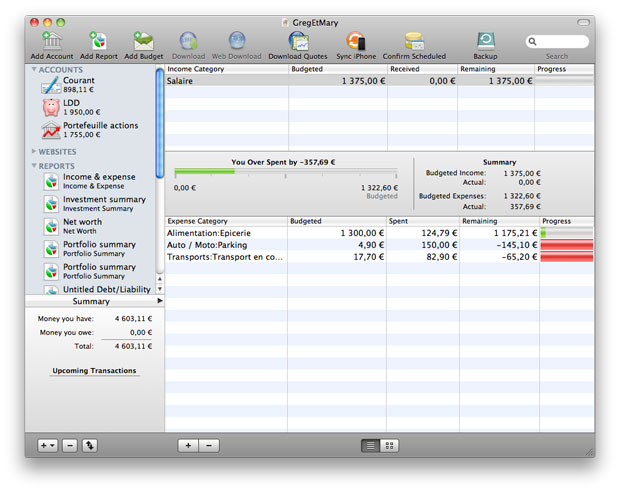The image size is (620, 492).
Task: Switch to list view mode
Action: (370, 446)
